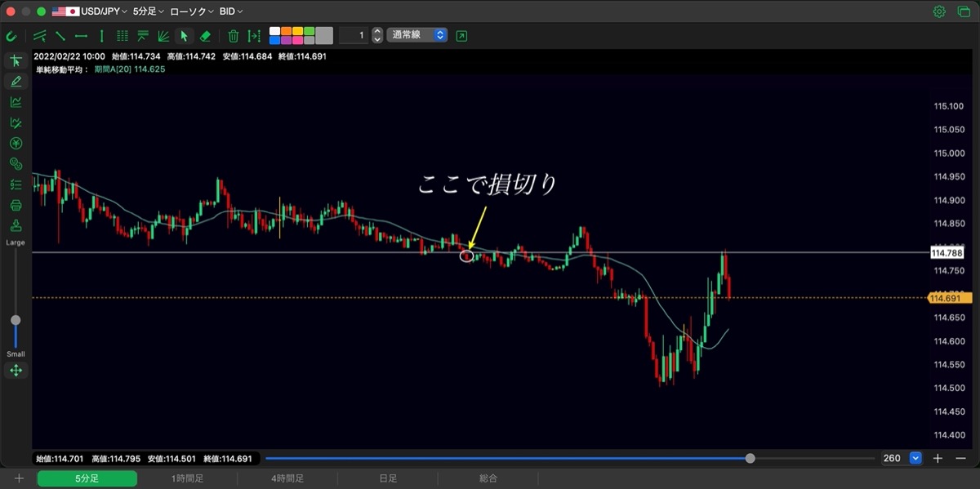Click the yen currency sidebar icon
This screenshot has width=980, height=489.
pos(16,144)
